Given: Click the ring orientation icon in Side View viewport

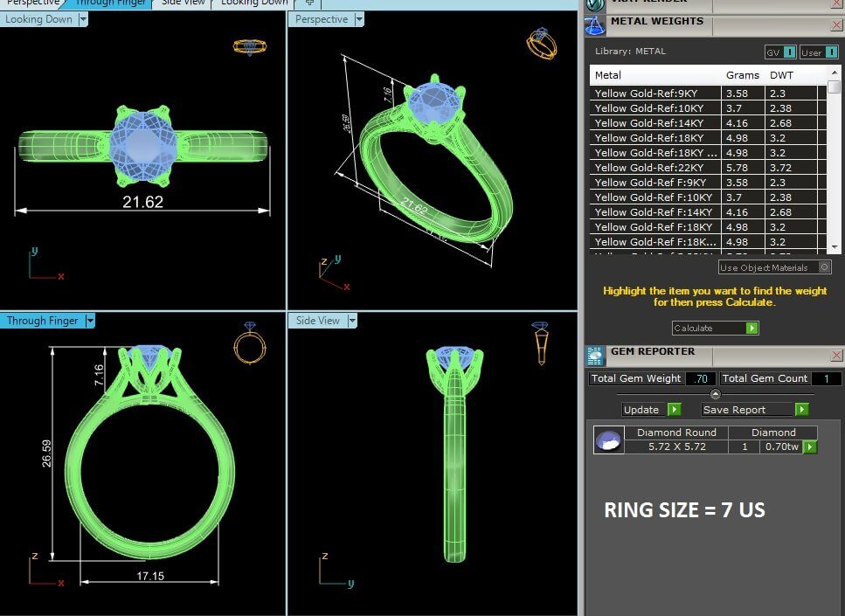Looking at the screenshot, I should pyautogui.click(x=540, y=343).
